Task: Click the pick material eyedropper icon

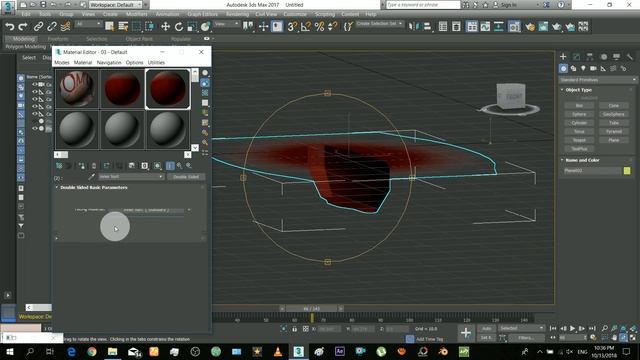Action: (x=91, y=177)
